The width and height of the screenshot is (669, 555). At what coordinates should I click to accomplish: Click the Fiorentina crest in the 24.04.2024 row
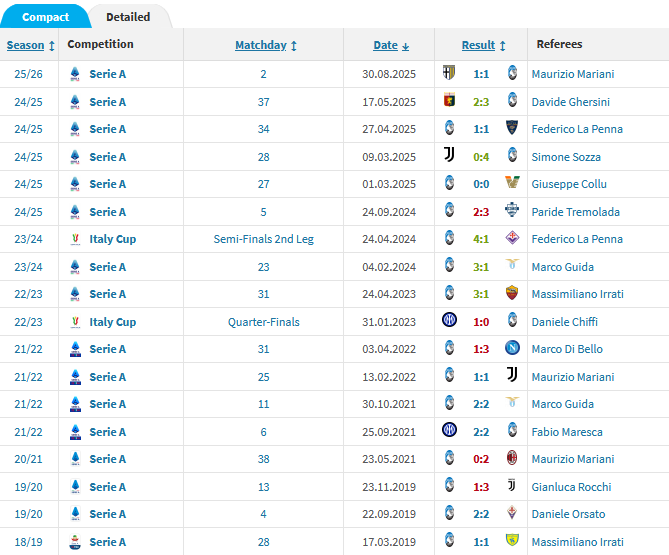[512, 239]
